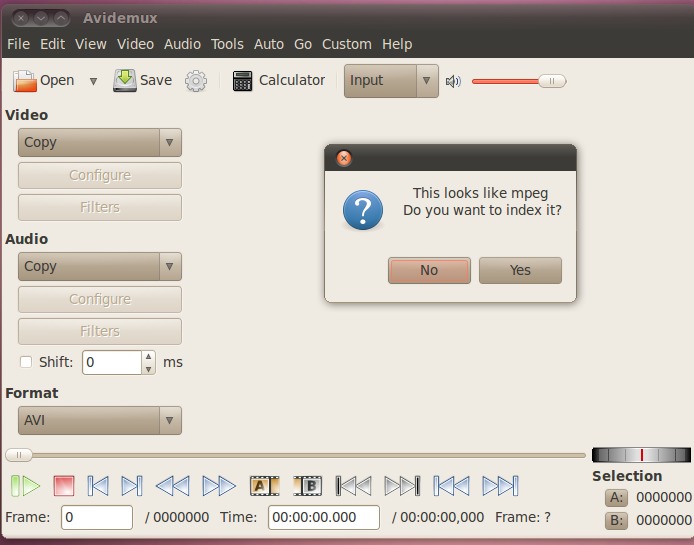Enable the Shift checkbox
Screen dimensions: 694x545
tap(26, 362)
